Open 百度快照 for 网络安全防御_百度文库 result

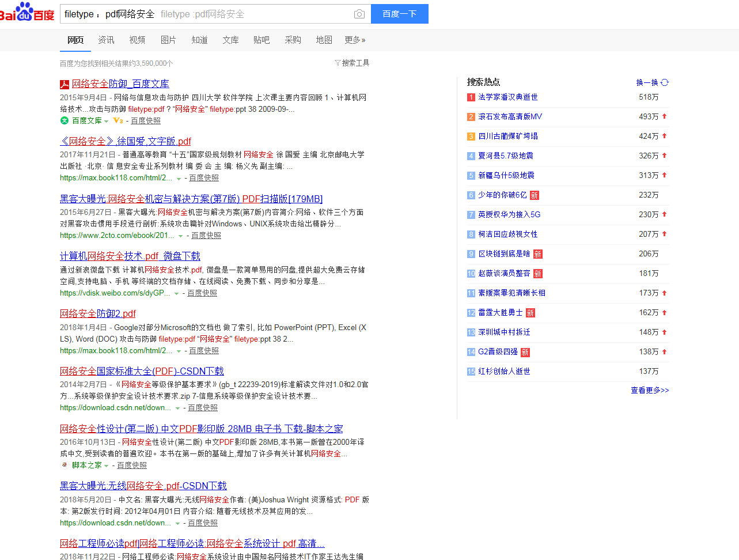(146, 120)
